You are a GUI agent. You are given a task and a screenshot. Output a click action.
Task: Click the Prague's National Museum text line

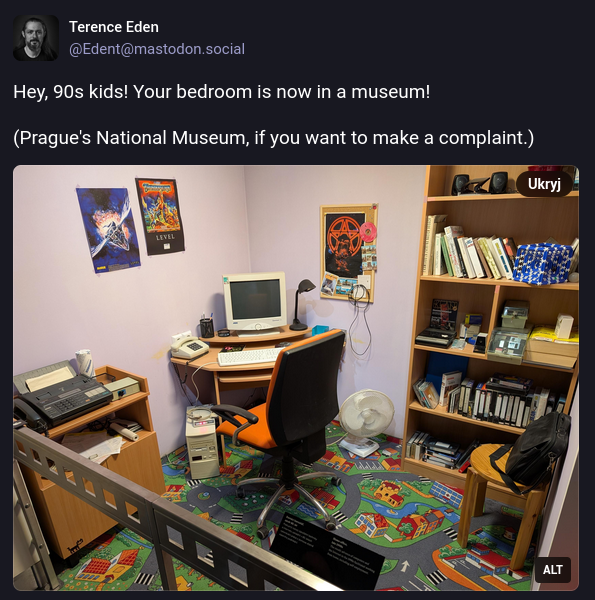273,138
